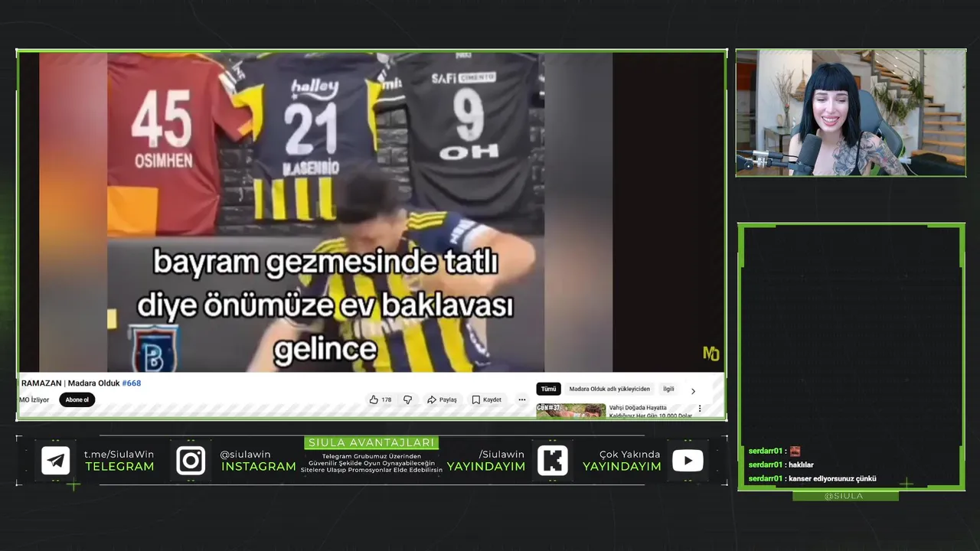Select the Madara Olduk adlı yükleyiciden chip
The image size is (980, 551).
(x=609, y=389)
